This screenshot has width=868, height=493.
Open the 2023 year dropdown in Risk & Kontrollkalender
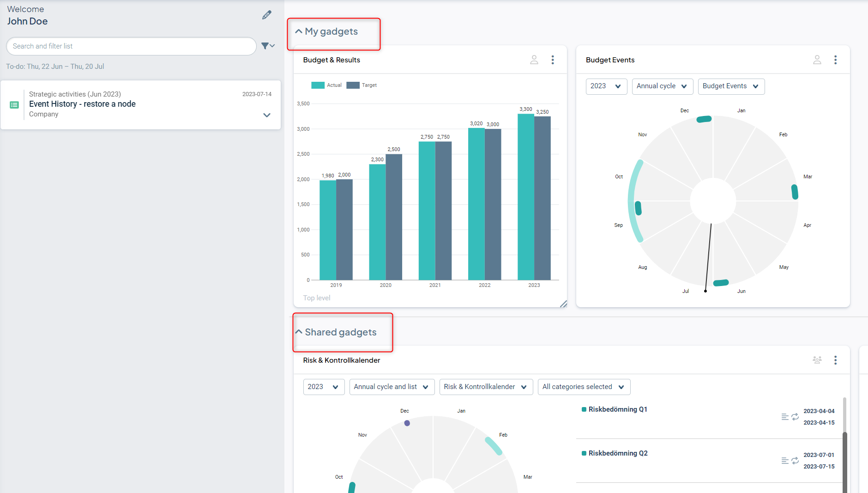324,387
